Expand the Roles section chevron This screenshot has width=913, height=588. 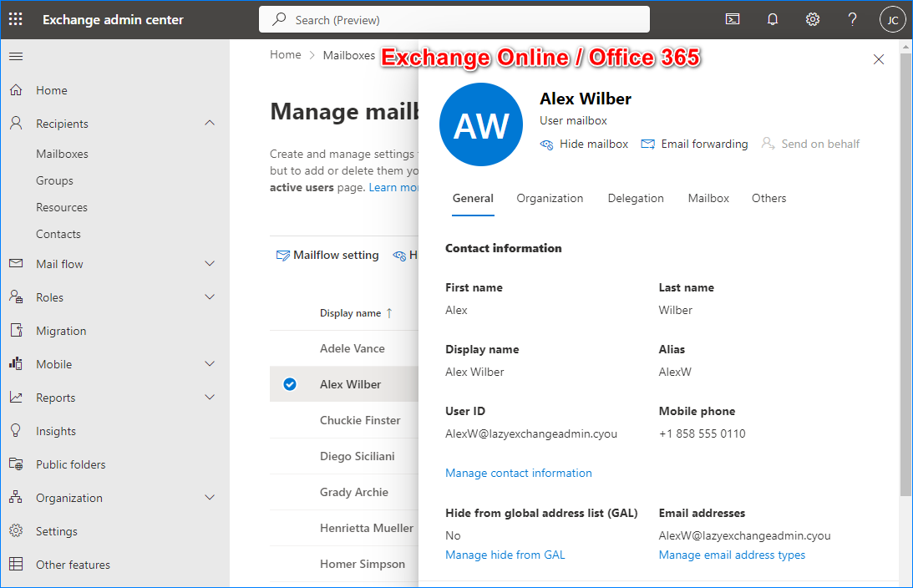(210, 297)
